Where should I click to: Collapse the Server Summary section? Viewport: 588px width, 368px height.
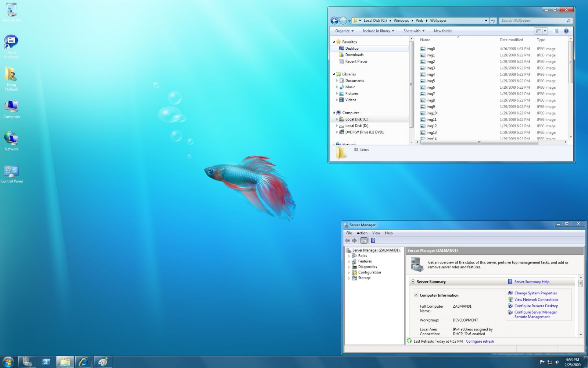(x=413, y=282)
